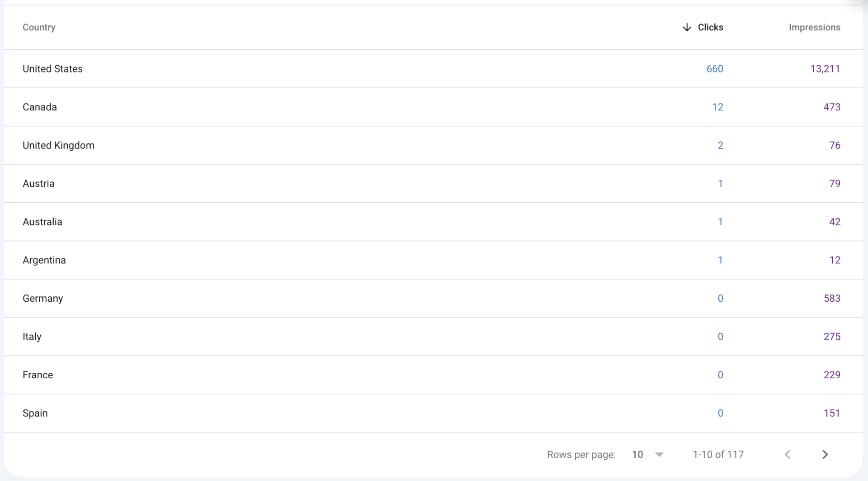Click the sort descending arrow beside Clicks
The height and width of the screenshot is (481, 868).
tap(687, 28)
